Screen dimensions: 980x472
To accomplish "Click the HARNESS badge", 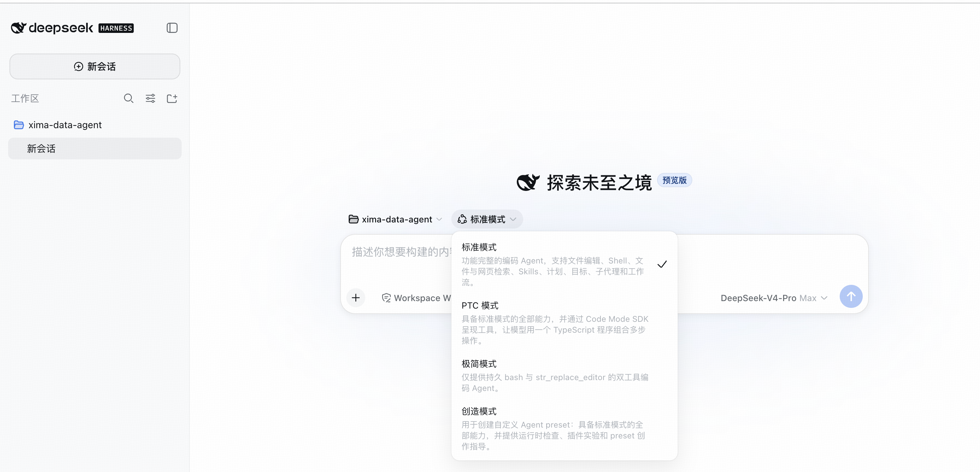I will point(116,28).
